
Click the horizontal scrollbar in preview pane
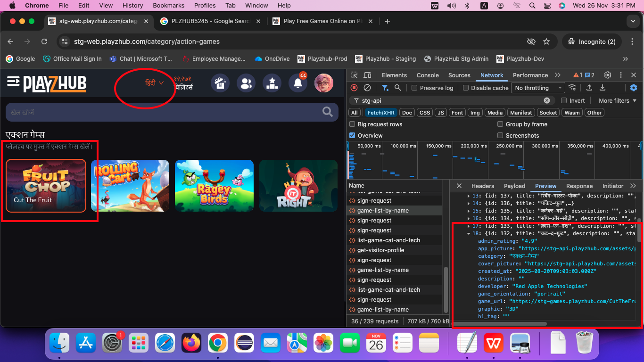[x=500, y=324]
